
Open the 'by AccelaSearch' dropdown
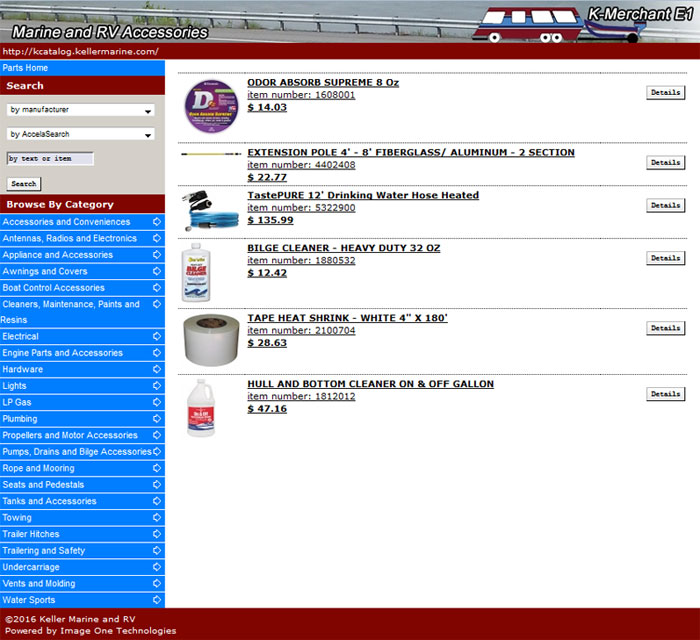[x=81, y=134]
